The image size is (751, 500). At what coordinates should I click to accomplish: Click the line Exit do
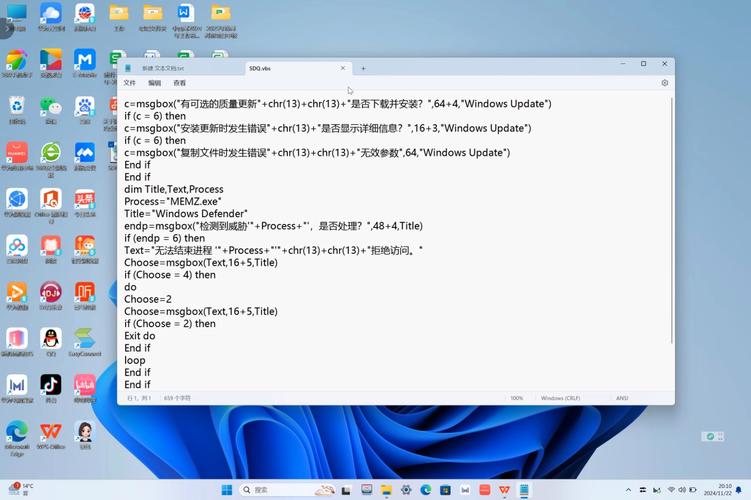[x=139, y=336]
